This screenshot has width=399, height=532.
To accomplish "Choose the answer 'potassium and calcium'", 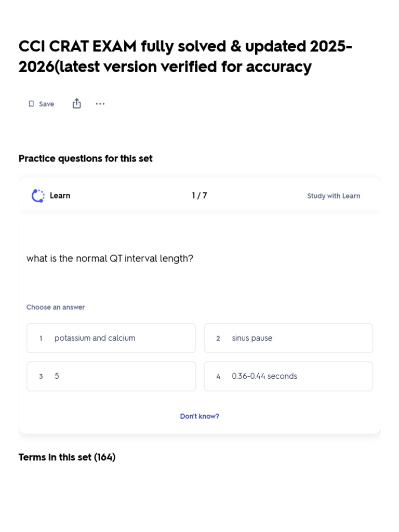I will pyautogui.click(x=111, y=338).
